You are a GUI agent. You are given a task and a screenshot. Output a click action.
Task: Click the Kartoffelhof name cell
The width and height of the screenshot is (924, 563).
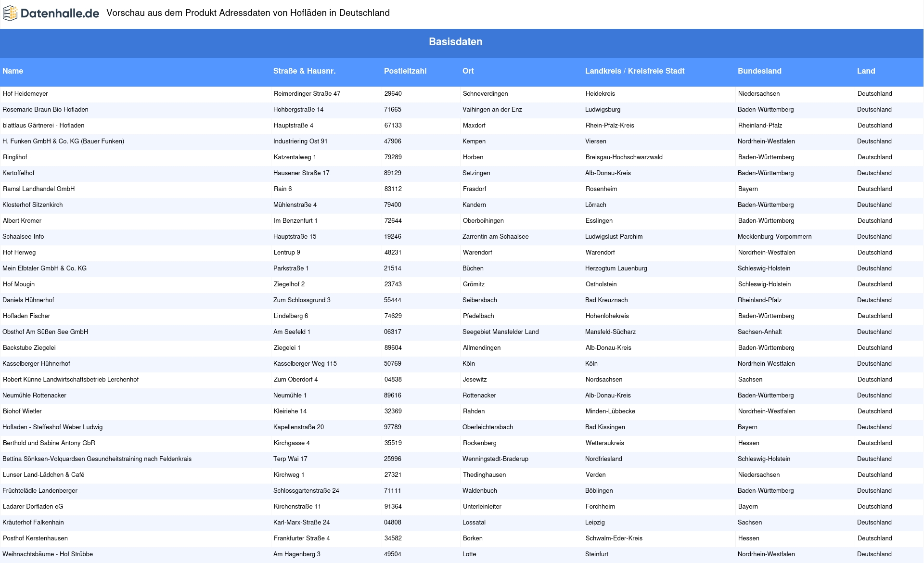pyautogui.click(x=18, y=173)
